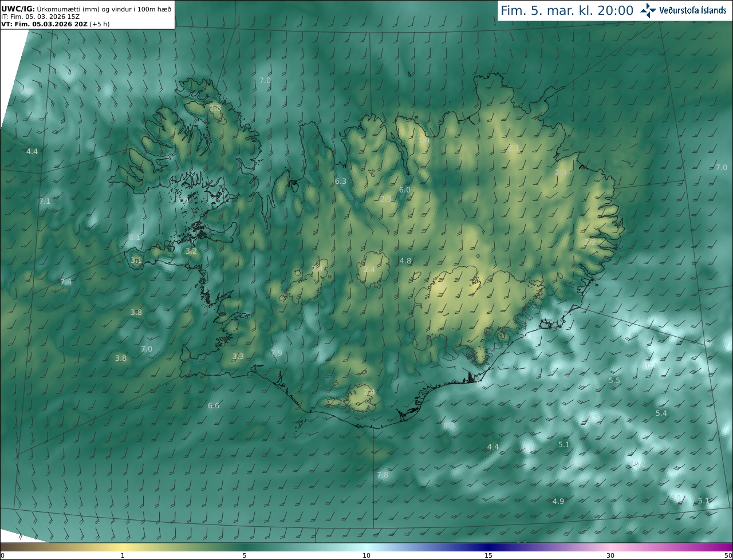Click the 1 tick on the color scale
This screenshot has height=560, width=733.
coord(123,556)
